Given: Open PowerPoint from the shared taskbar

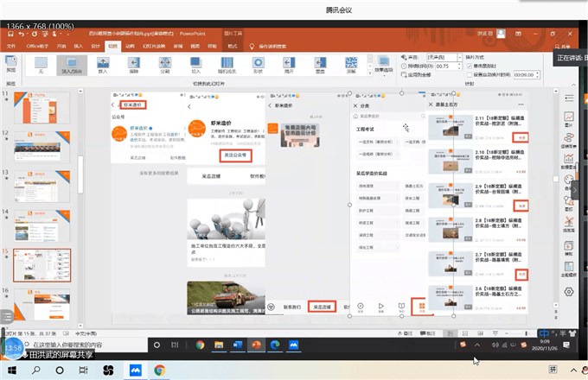Looking at the screenshot, I should (256, 345).
